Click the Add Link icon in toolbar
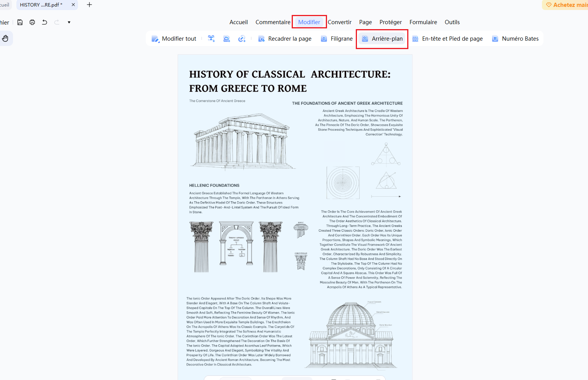 (242, 39)
